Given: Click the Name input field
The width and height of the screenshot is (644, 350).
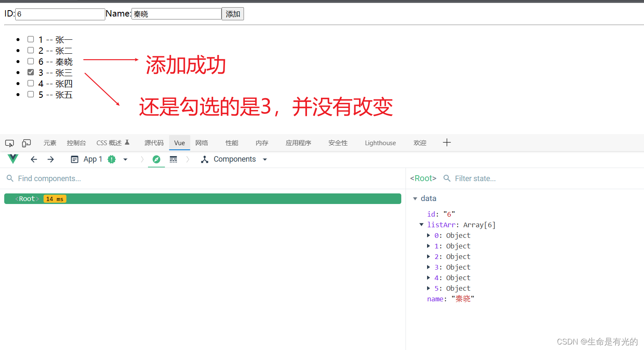Looking at the screenshot, I should [176, 14].
